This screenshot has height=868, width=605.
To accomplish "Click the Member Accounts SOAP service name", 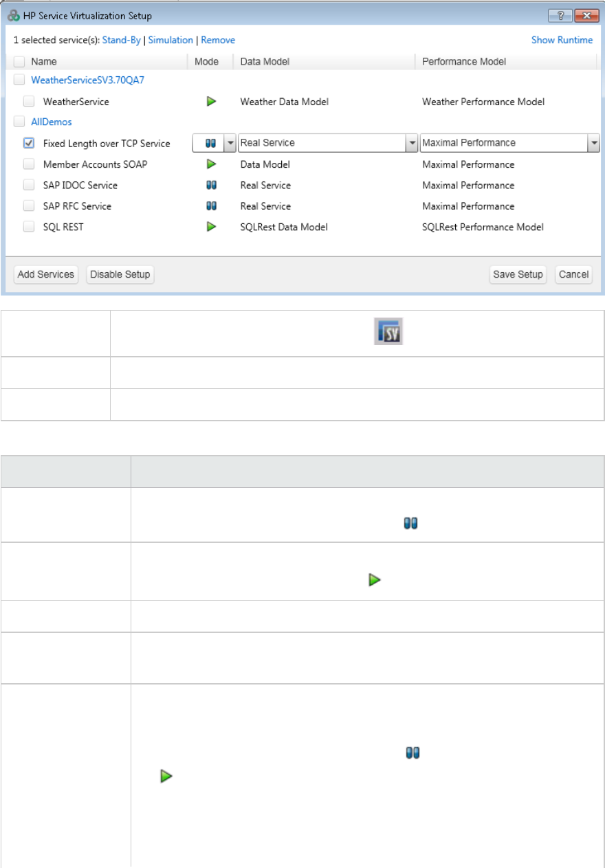I will point(95,164).
